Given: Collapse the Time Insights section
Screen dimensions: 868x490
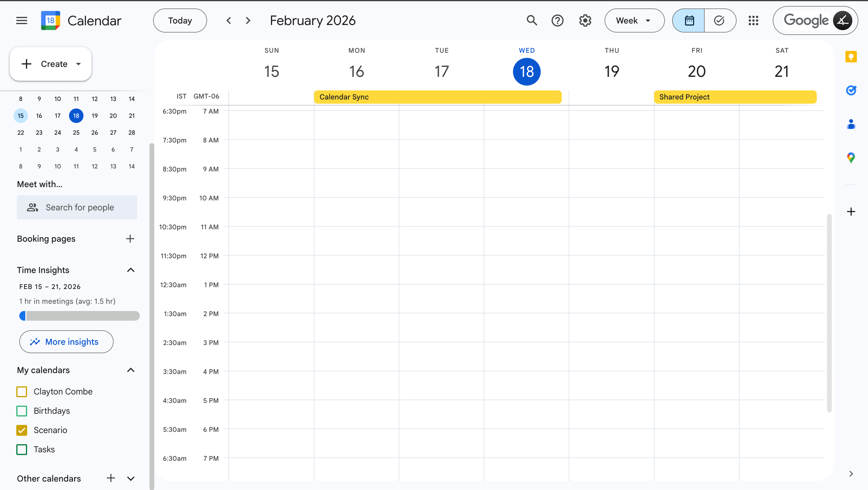Looking at the screenshot, I should click(x=131, y=270).
